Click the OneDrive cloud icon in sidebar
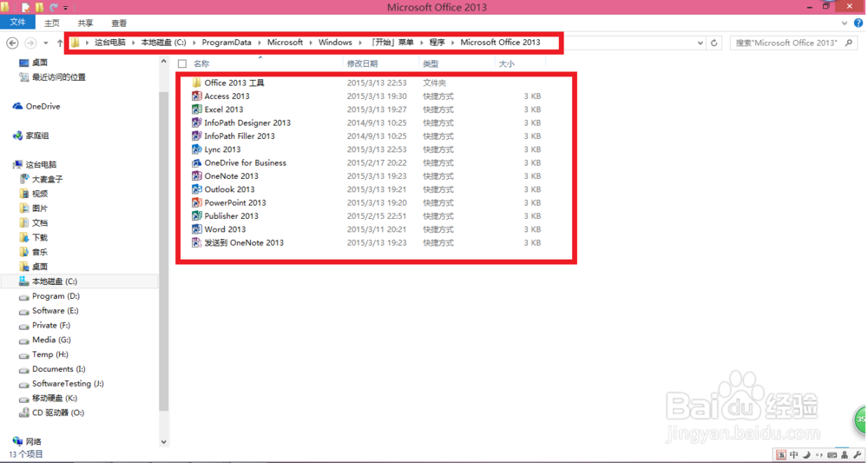 point(17,106)
